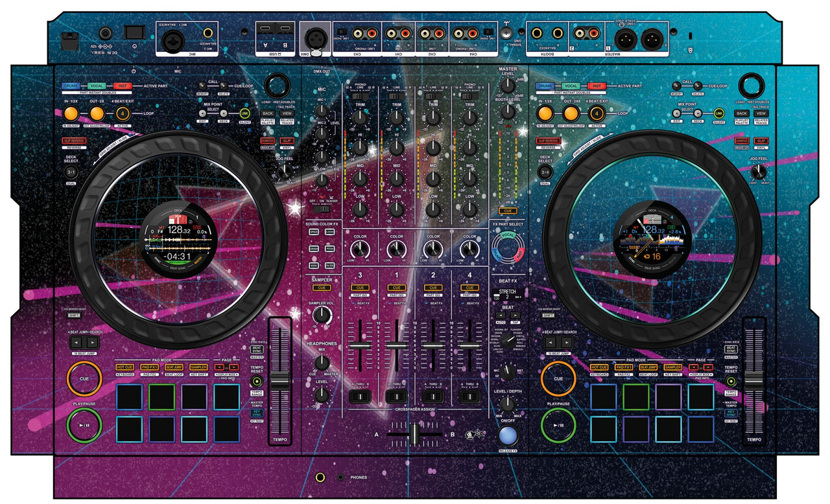Select Hot Cue pad mode on right deck
The height and width of the screenshot is (504, 830).
click(x=599, y=367)
